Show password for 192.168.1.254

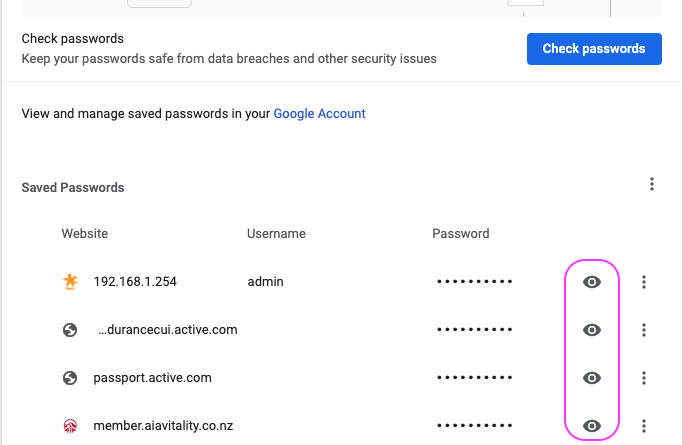[x=592, y=282]
